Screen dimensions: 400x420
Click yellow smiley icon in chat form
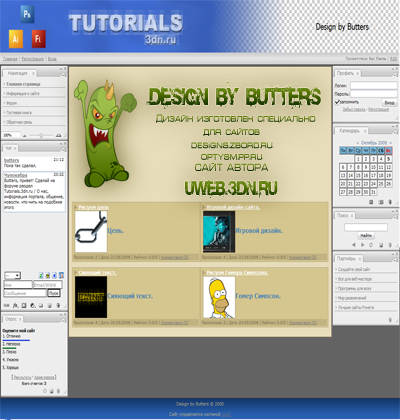tap(48, 276)
